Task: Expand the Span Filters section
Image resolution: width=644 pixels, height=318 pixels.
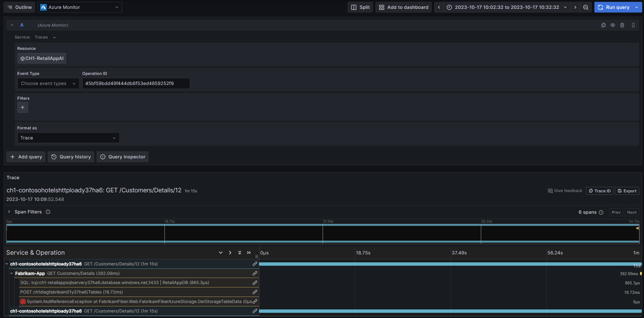Action: pos(9,212)
